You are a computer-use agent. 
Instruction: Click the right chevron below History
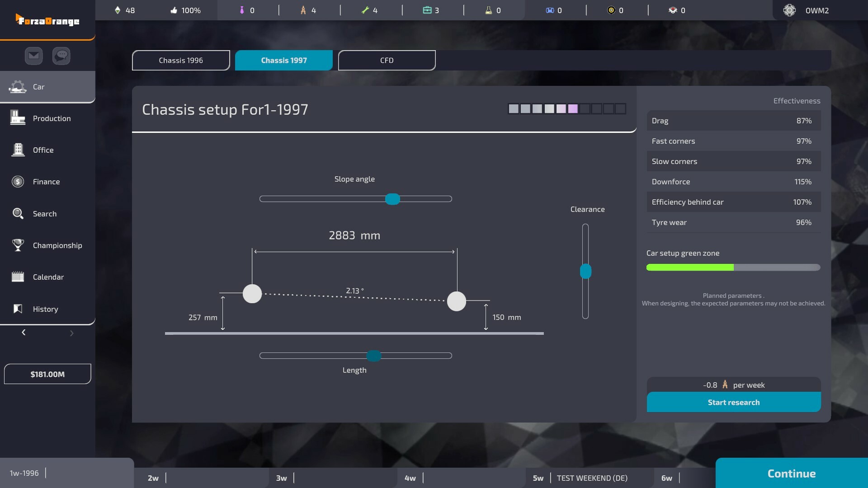point(71,333)
